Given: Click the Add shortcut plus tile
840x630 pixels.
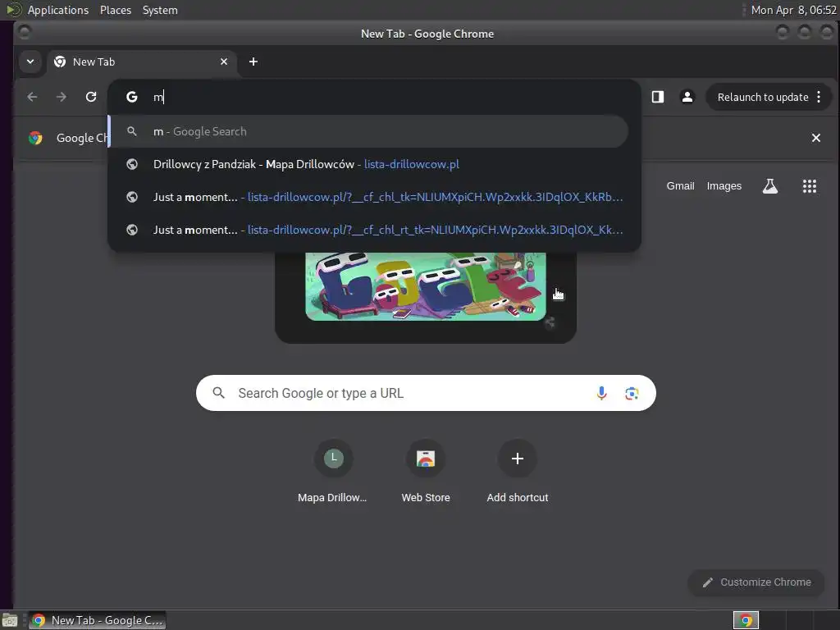Looking at the screenshot, I should pyautogui.click(x=518, y=472).
